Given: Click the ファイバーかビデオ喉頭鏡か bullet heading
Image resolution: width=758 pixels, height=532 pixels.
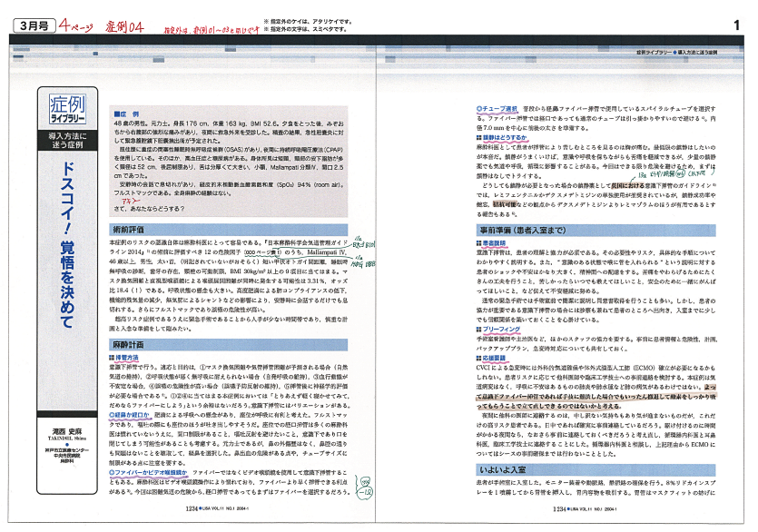Looking at the screenshot, I should (149, 472).
